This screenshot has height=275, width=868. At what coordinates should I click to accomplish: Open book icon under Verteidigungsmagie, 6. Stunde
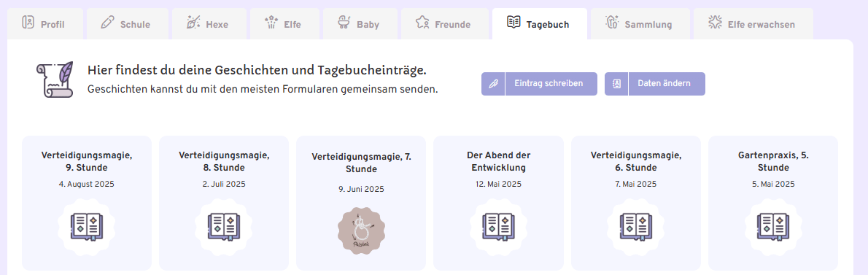(x=636, y=227)
